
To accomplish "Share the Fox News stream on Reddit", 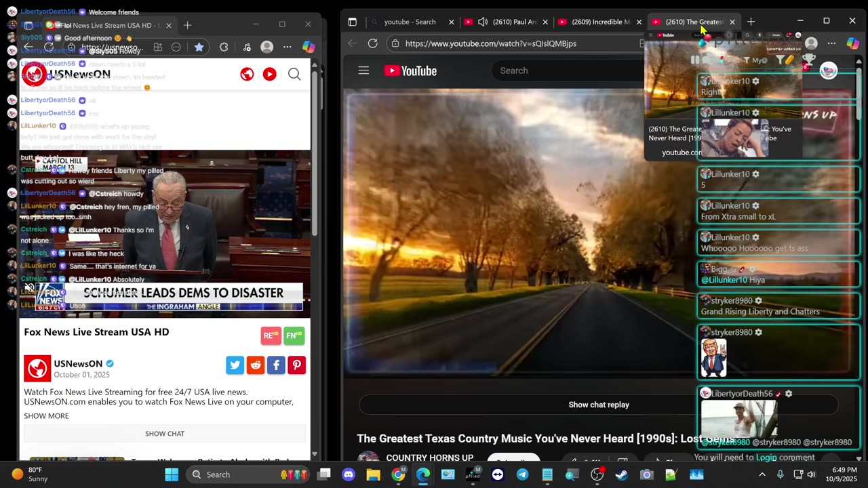I will 256,365.
